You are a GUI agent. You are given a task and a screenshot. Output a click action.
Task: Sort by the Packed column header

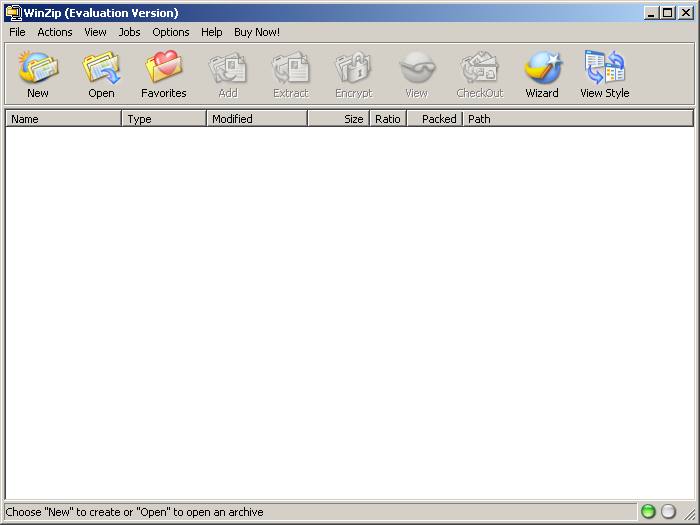click(434, 119)
